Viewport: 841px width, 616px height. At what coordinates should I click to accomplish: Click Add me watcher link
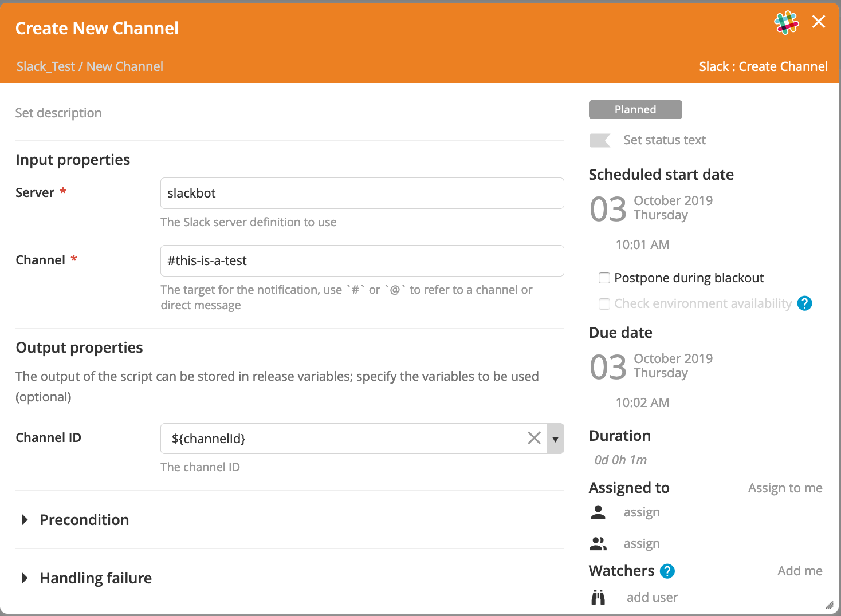click(800, 571)
